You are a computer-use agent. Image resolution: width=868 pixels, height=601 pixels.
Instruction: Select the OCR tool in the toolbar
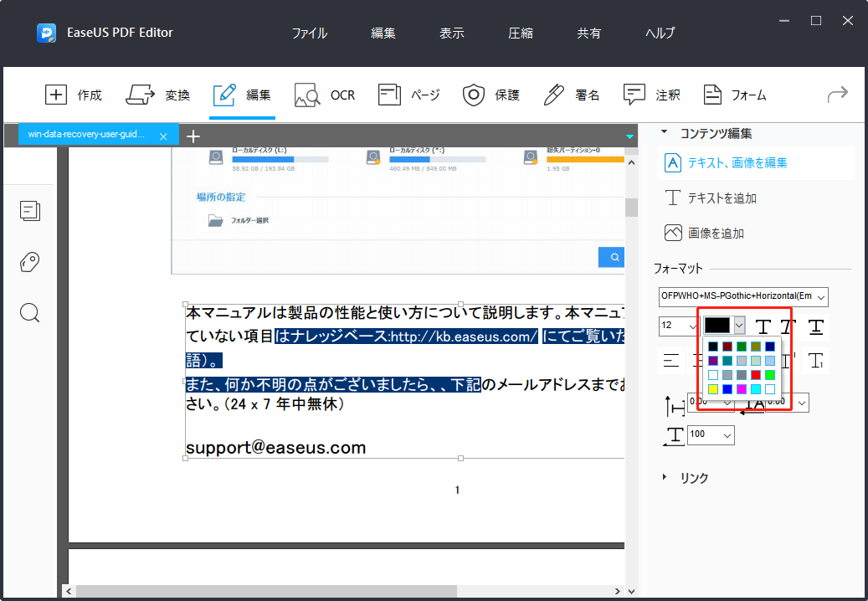pos(326,95)
